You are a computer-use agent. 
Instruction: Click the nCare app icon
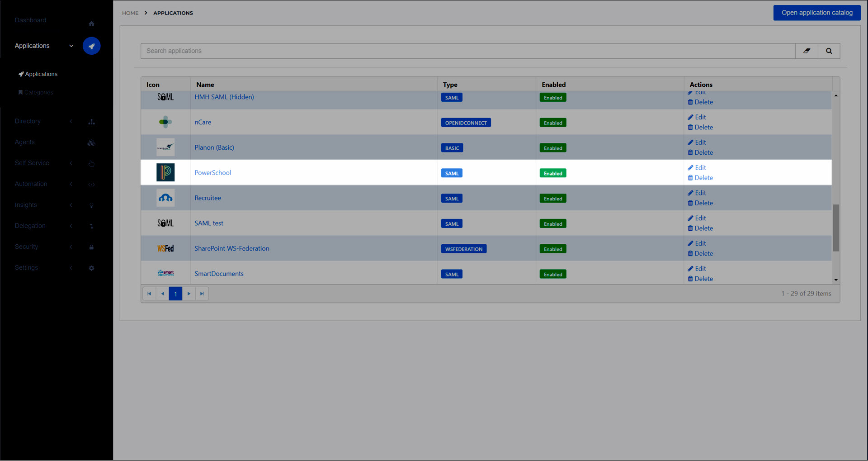click(165, 122)
